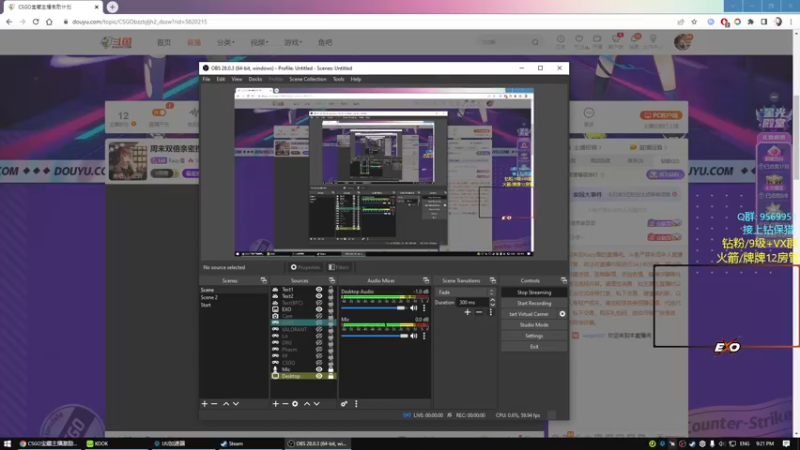Open the transition properties kebab menu

(491, 312)
